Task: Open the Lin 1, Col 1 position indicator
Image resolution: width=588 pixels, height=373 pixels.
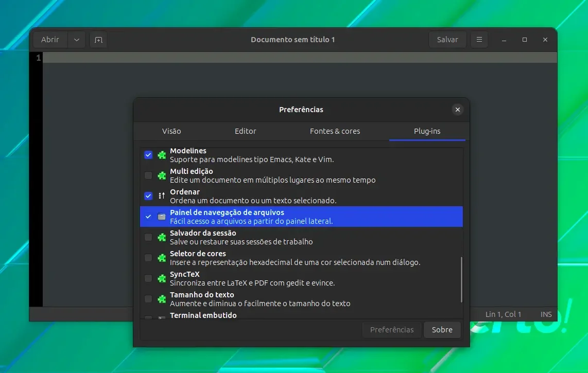Action: point(503,314)
